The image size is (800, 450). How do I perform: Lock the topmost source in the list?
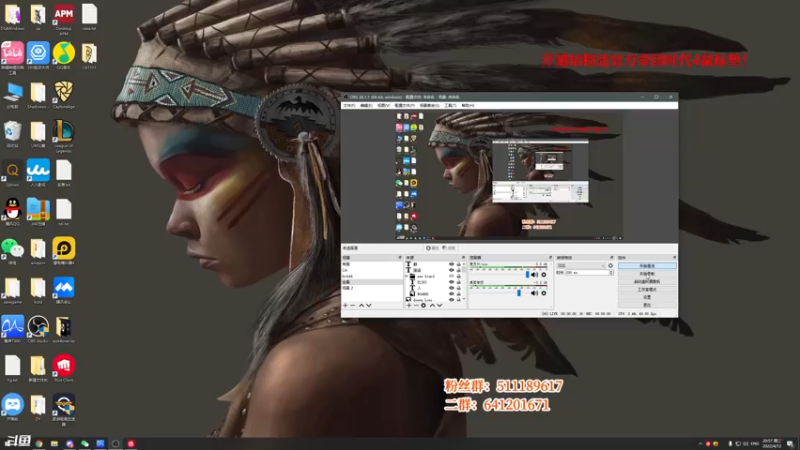point(458,264)
